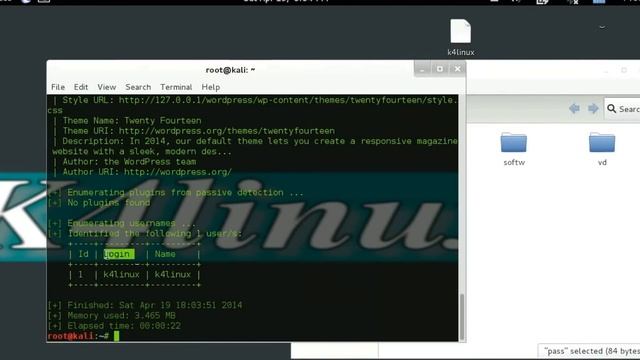Open the File menu in terminal
Viewport: 640px width, 360px height.
[58, 87]
